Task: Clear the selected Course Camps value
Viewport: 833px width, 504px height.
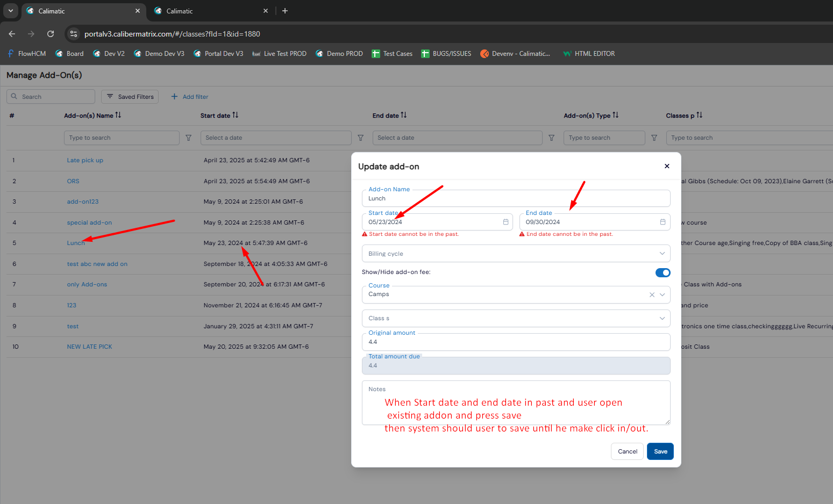Action: (x=652, y=294)
